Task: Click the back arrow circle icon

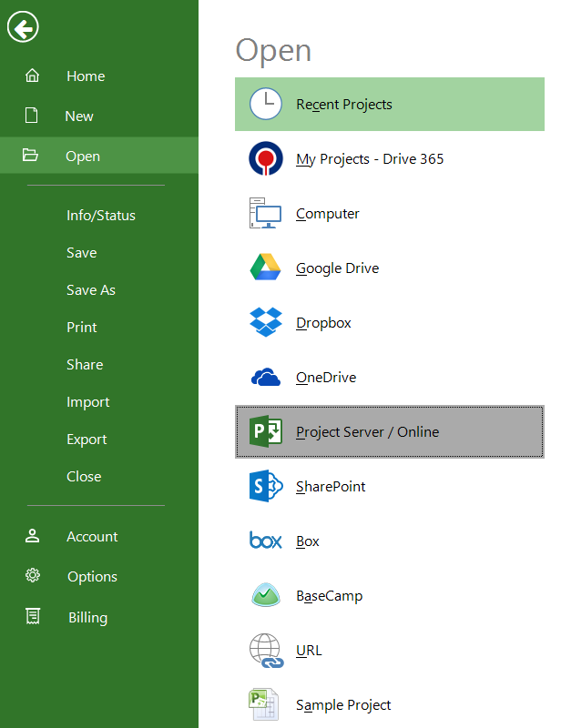Action: coord(23,28)
